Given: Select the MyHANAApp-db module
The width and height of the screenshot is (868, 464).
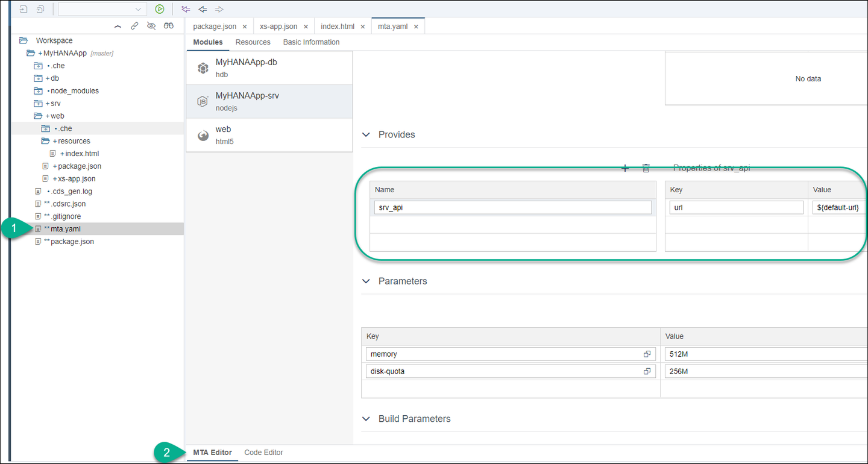Looking at the screenshot, I should coord(269,68).
